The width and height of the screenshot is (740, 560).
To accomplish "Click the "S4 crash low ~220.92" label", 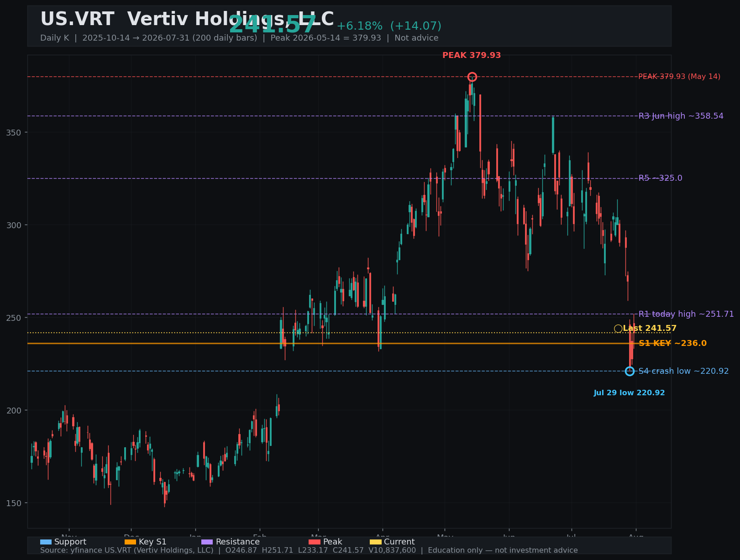I will point(683,371).
